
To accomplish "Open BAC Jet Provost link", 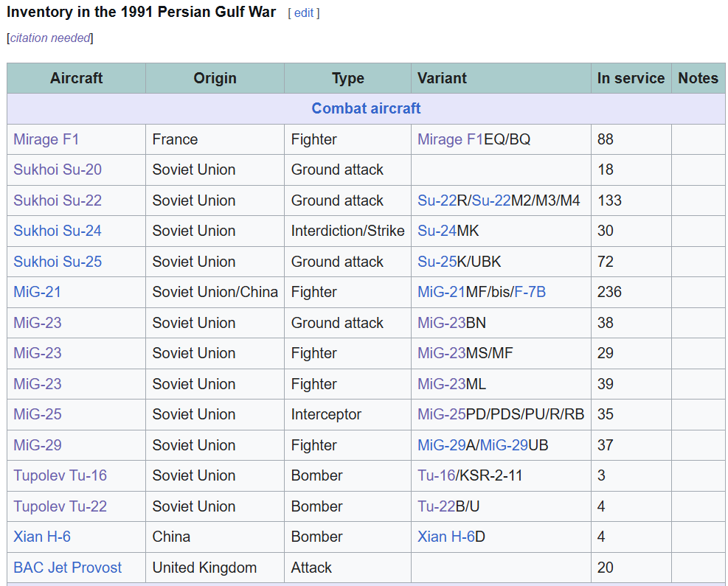I will pos(67,568).
